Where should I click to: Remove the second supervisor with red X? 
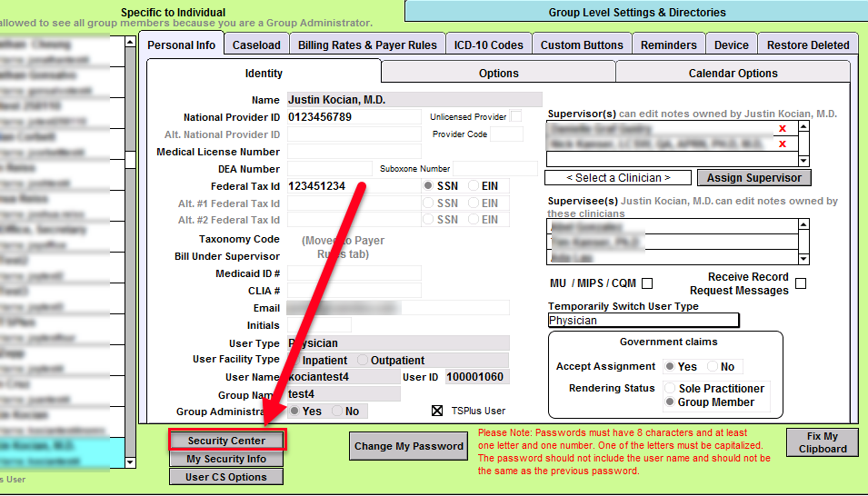pos(783,144)
